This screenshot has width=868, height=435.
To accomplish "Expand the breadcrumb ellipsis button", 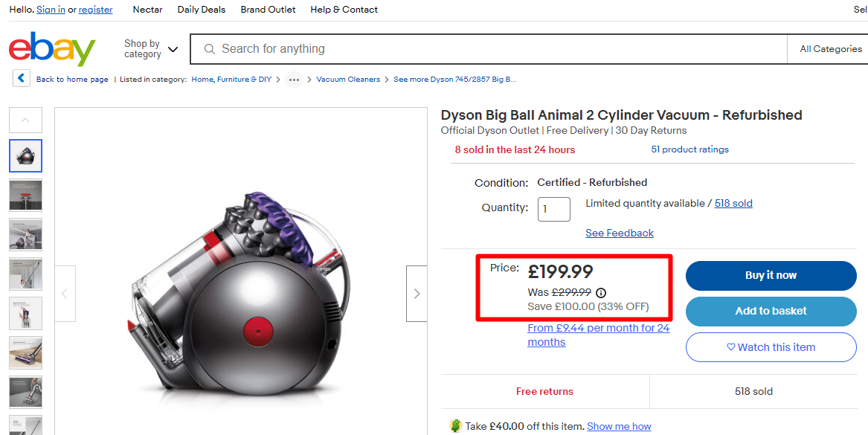I will pyautogui.click(x=294, y=80).
